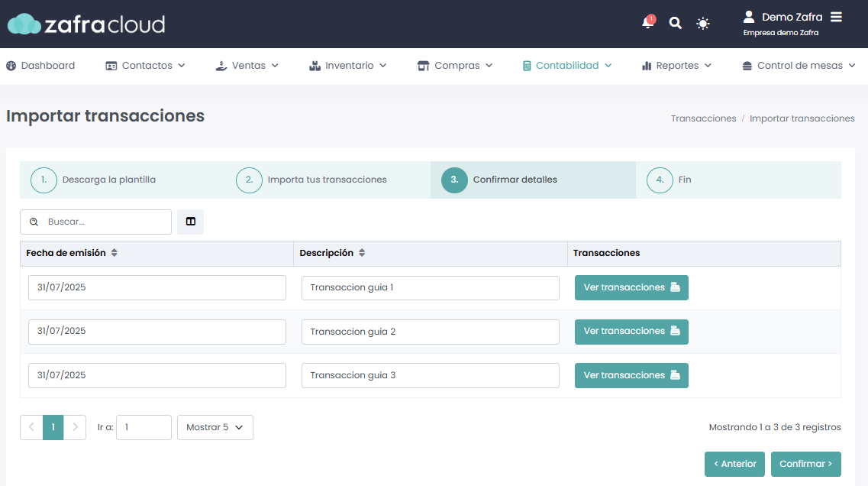The height and width of the screenshot is (486, 868).
Task: Click the Inventario boxes icon
Action: click(315, 66)
